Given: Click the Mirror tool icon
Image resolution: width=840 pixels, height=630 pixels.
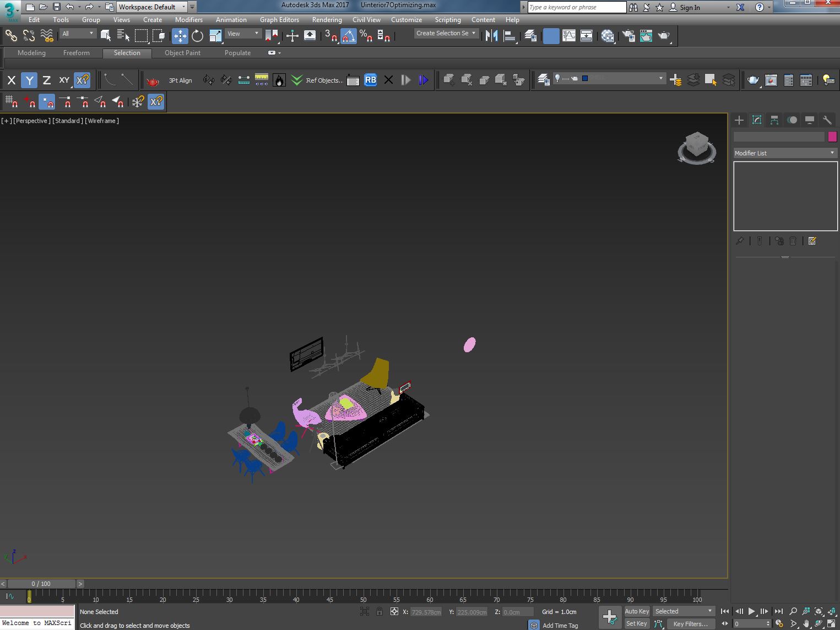Looking at the screenshot, I should click(492, 36).
